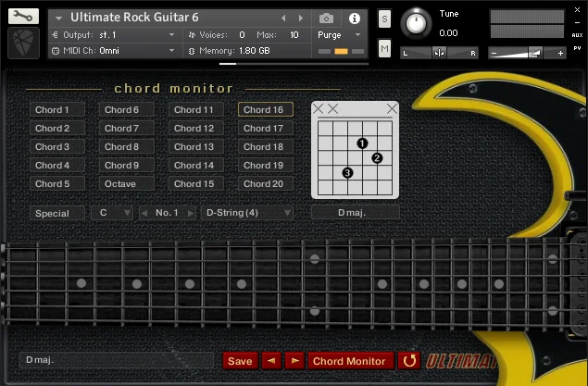
Task: Decrease volume with the minus icon
Action: pos(494,54)
